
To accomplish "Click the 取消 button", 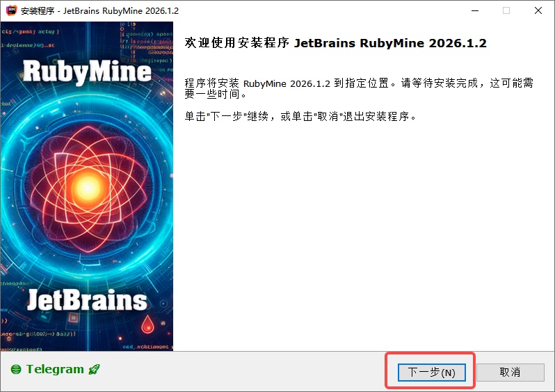I will [510, 372].
